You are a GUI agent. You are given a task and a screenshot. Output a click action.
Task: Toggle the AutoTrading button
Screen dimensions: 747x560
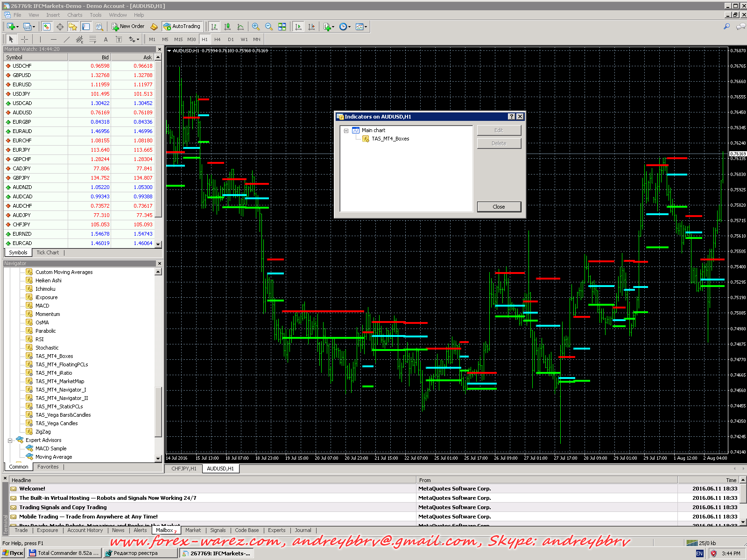(x=182, y=27)
